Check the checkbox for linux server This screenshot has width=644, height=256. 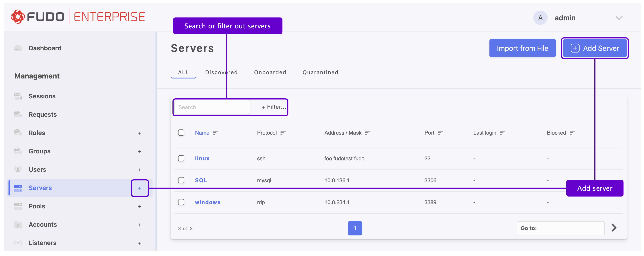tap(181, 158)
